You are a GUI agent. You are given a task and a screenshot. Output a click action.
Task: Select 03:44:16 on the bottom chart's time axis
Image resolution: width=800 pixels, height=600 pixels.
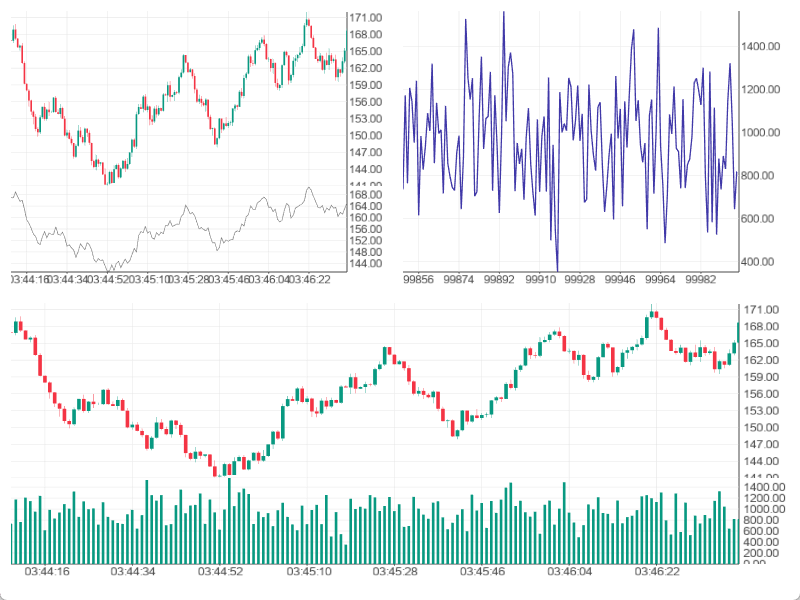(x=47, y=571)
